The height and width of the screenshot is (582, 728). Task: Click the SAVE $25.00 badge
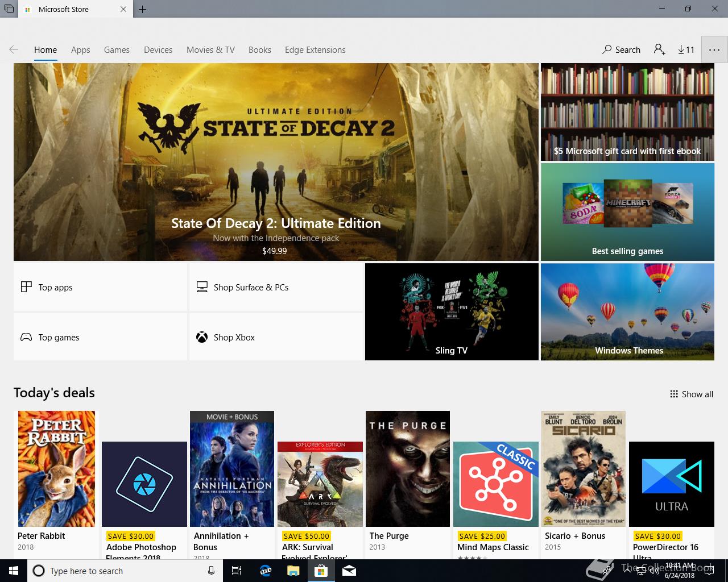(482, 536)
